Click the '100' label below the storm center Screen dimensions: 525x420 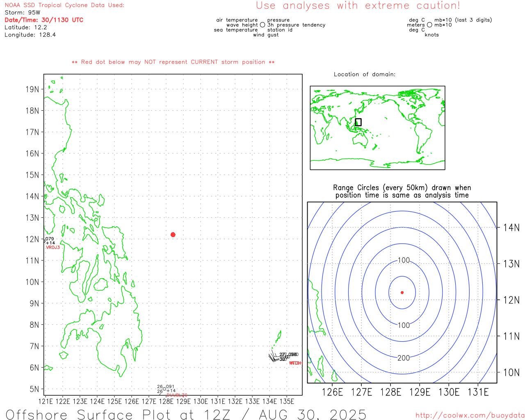[404, 325]
